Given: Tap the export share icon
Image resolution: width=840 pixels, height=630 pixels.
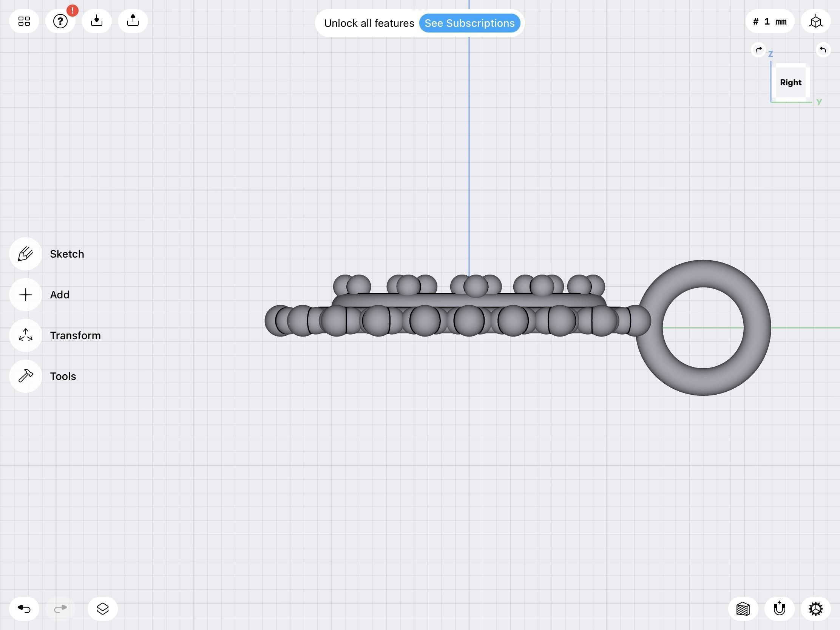Looking at the screenshot, I should click(133, 21).
